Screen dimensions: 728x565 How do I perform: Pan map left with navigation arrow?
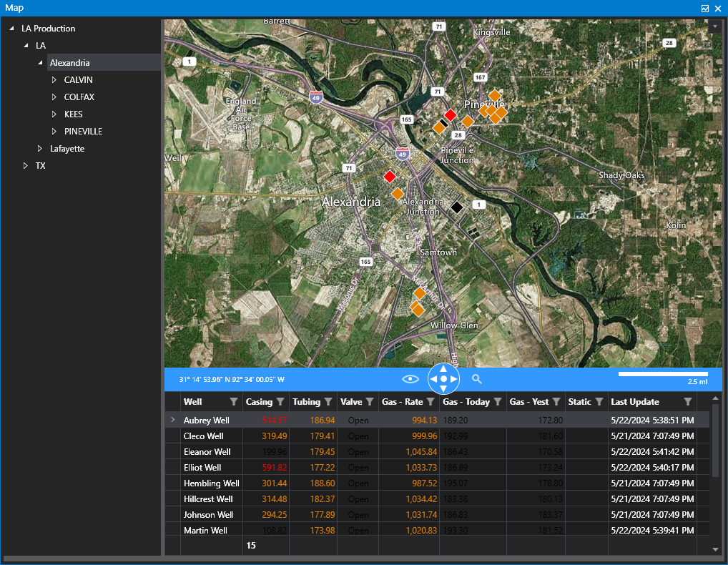click(x=433, y=379)
